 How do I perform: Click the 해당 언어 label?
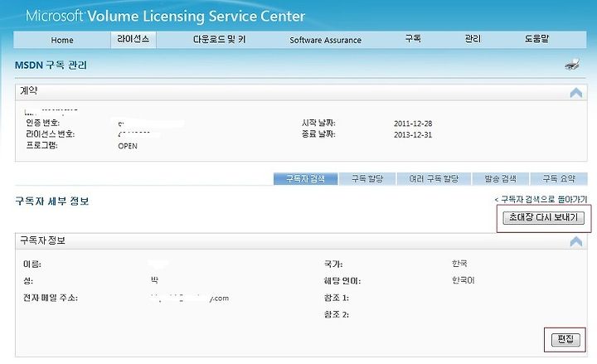342,281
